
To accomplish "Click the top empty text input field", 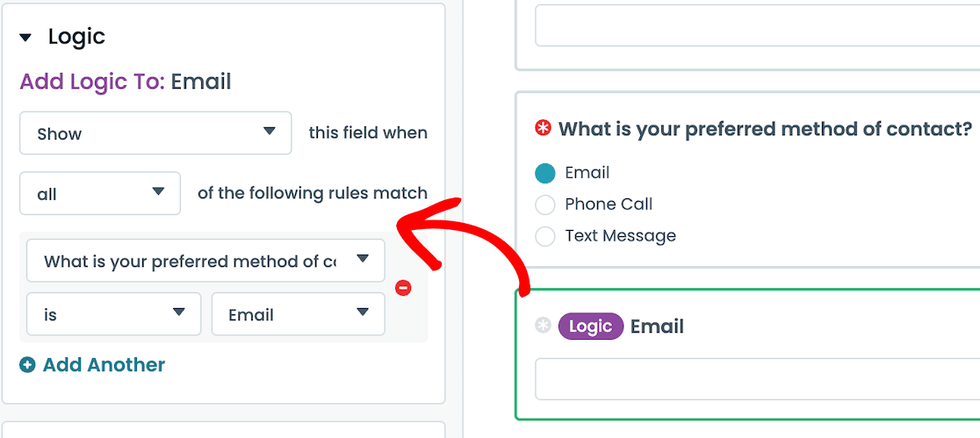I will 756,25.
